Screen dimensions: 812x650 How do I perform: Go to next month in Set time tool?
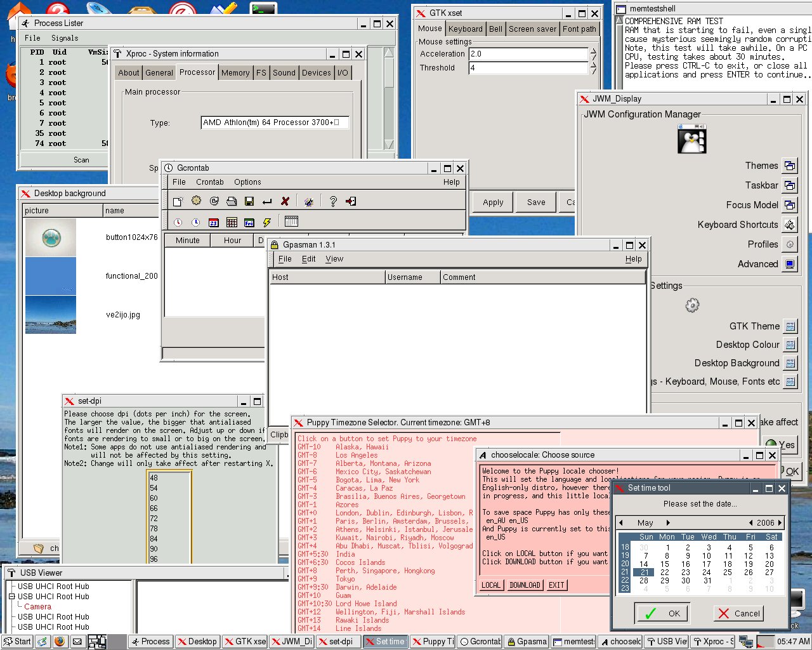pyautogui.click(x=668, y=523)
